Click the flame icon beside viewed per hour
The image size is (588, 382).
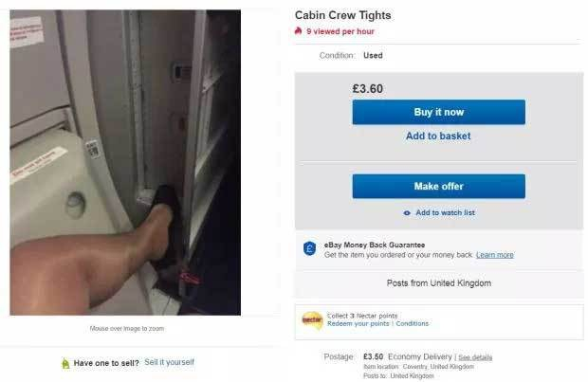pyautogui.click(x=299, y=30)
